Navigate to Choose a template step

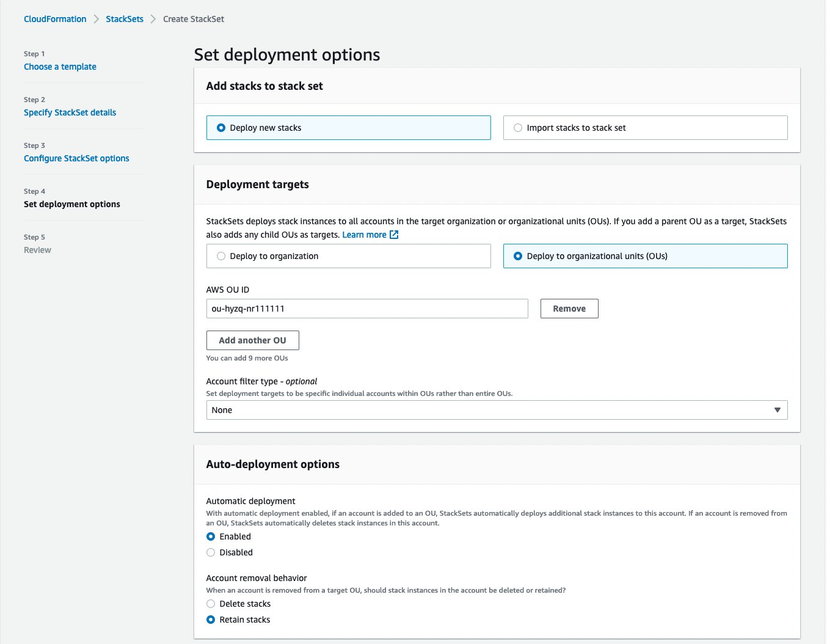pyautogui.click(x=60, y=67)
